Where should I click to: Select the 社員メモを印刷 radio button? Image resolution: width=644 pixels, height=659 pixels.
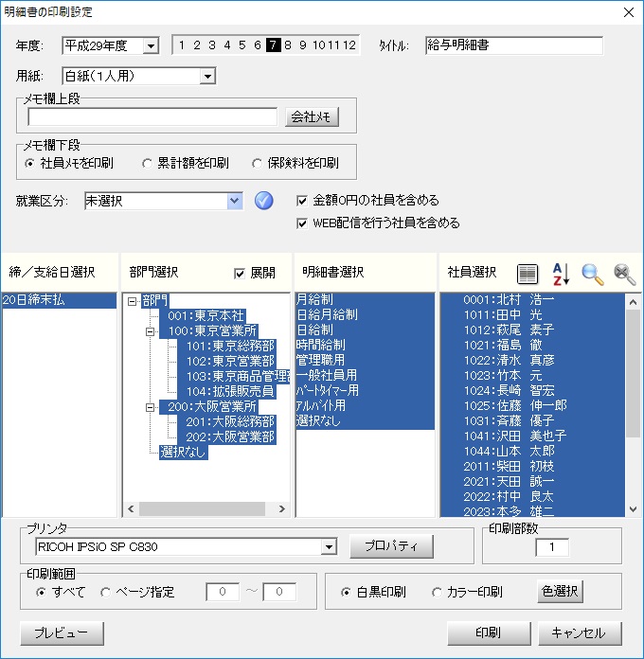(29, 164)
